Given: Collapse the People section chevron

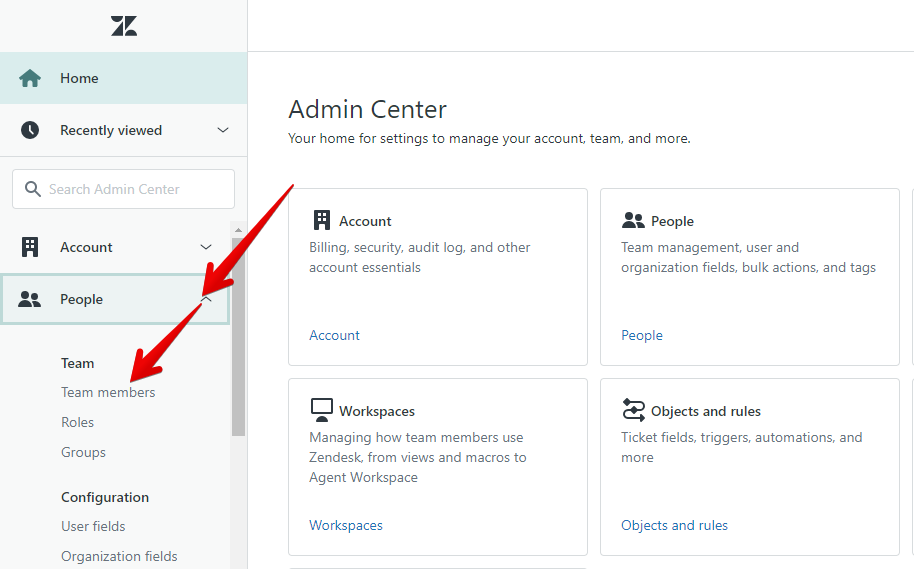Looking at the screenshot, I should click(x=206, y=299).
